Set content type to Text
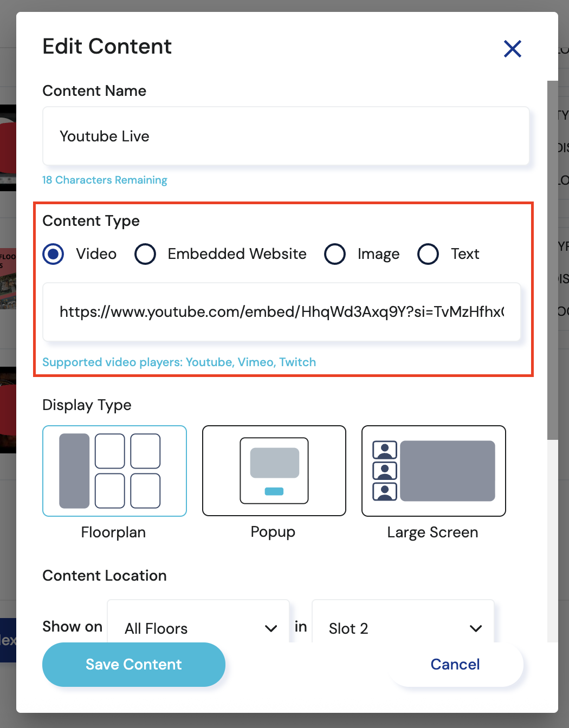The height and width of the screenshot is (728, 569). click(428, 254)
